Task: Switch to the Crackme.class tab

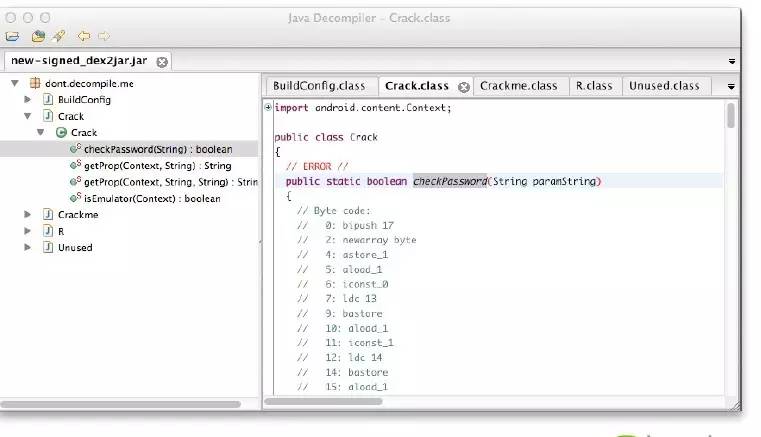Action: click(518, 86)
